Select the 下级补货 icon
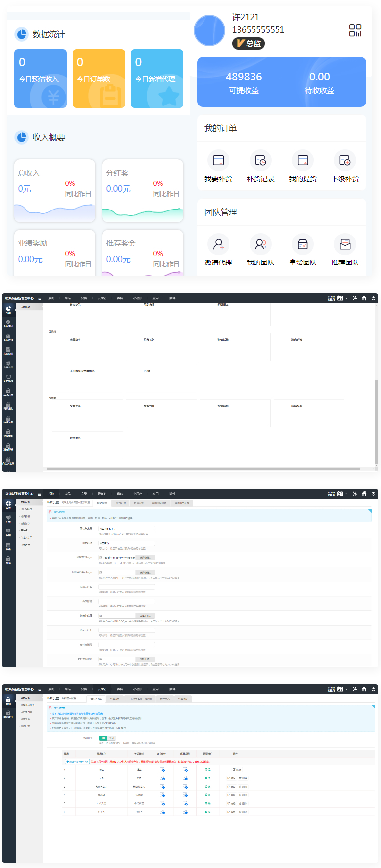Viewport: 381px width, 868px height. 345,160
